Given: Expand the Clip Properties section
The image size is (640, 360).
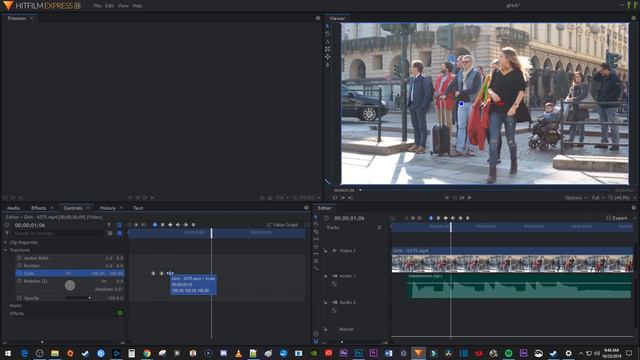Looking at the screenshot, I should tap(6, 242).
